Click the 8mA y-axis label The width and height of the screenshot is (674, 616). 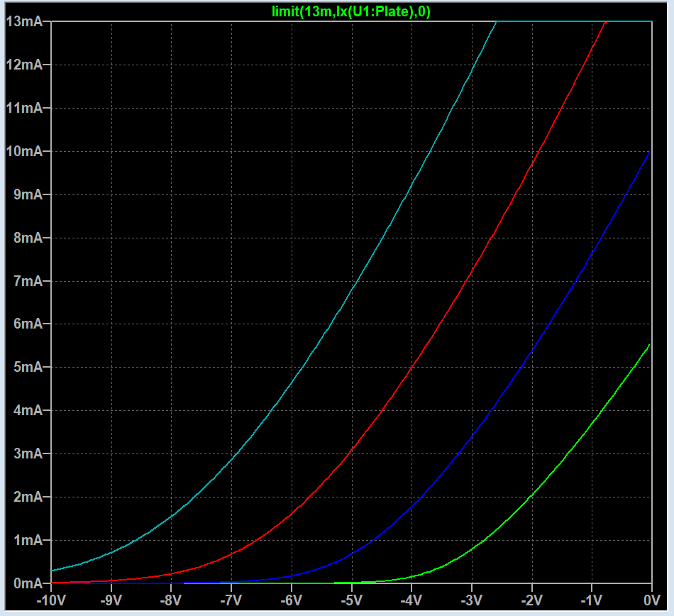(x=28, y=238)
